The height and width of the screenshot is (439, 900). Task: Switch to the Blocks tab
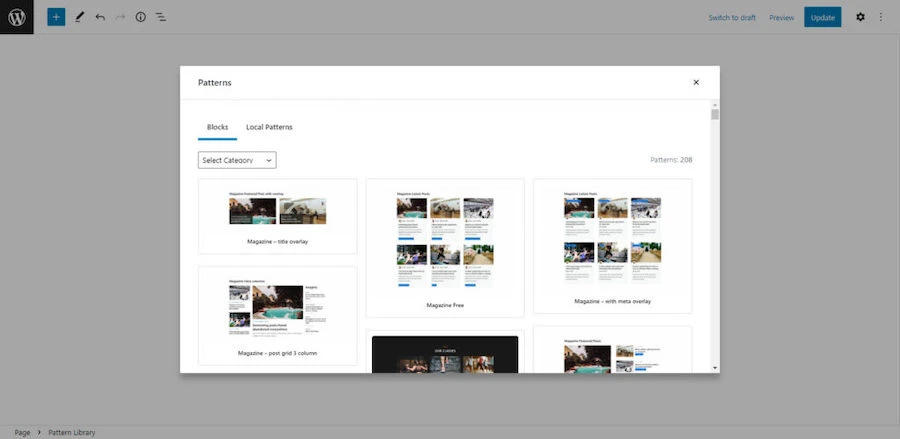coord(217,127)
